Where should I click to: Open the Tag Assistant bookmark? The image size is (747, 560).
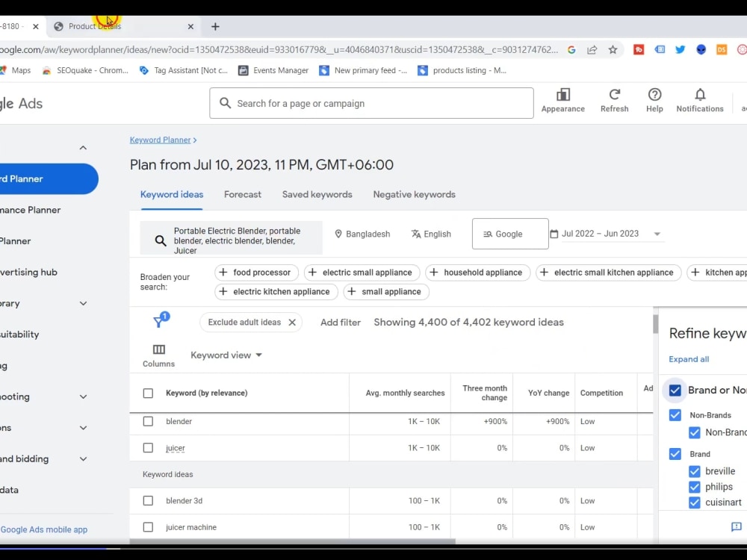pos(184,70)
